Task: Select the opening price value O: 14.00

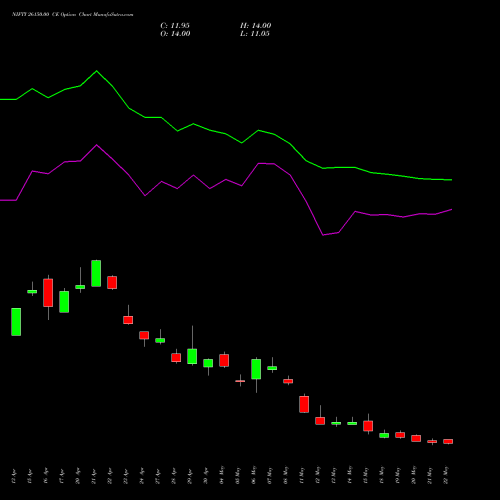Action: point(175,34)
